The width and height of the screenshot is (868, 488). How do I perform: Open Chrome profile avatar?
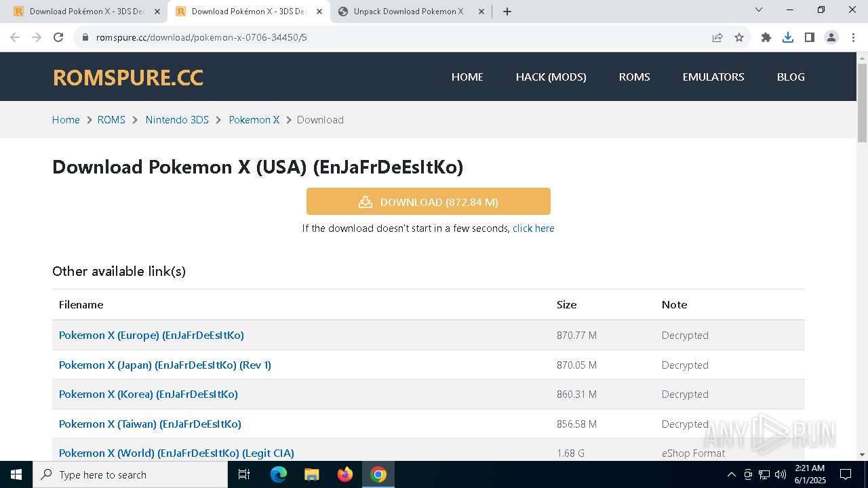click(831, 37)
